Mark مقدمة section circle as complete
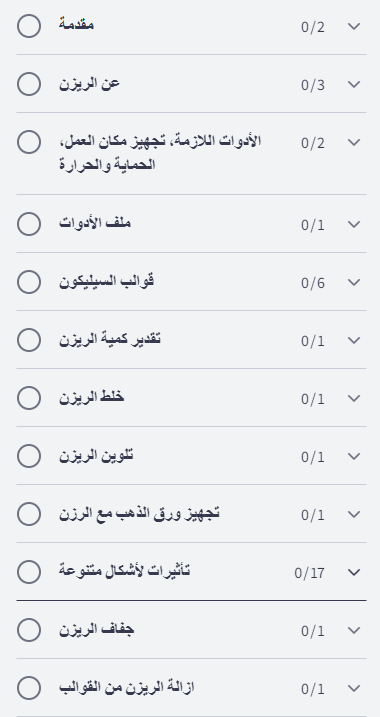The width and height of the screenshot is (380, 717). coord(29,26)
